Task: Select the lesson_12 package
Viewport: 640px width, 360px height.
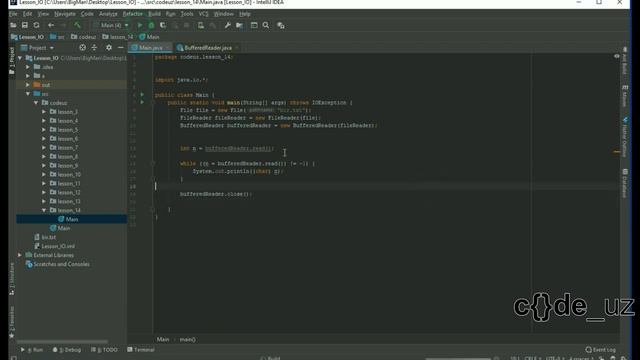Action: 65,193
